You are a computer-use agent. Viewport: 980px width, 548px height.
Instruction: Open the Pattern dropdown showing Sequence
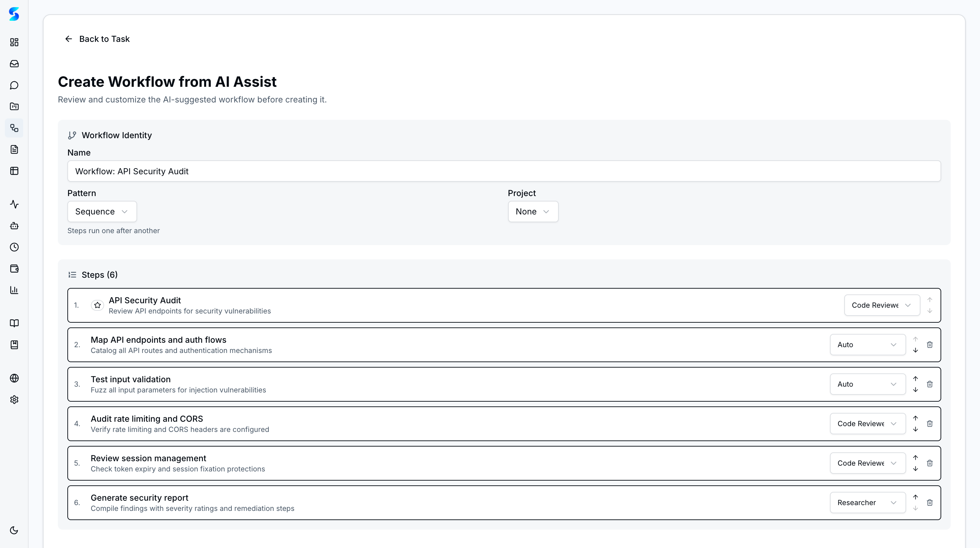pyautogui.click(x=102, y=211)
